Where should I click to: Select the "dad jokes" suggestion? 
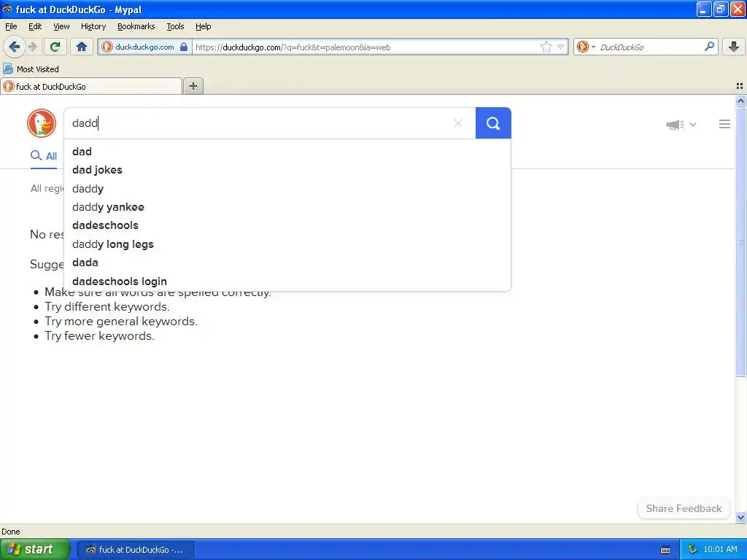coord(287,170)
